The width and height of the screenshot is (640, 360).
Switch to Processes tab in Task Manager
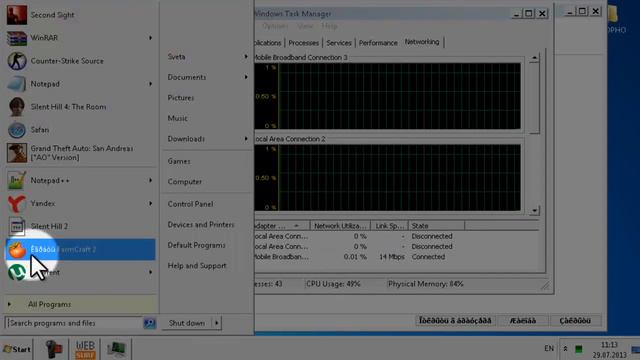[304, 43]
